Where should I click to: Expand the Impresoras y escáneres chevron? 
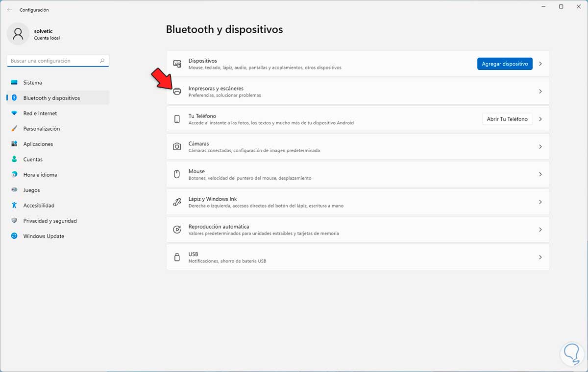tap(540, 92)
